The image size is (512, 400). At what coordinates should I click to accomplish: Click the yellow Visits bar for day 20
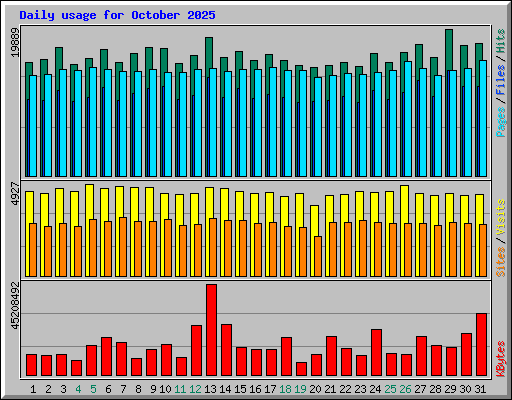314,221
